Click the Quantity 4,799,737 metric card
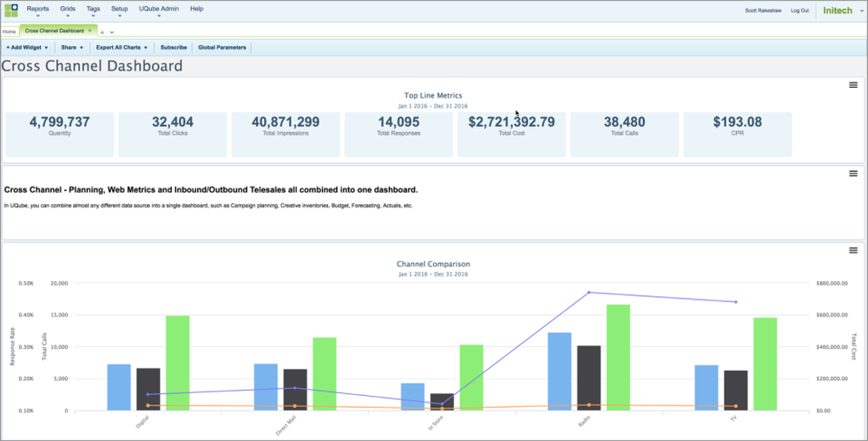 pyautogui.click(x=60, y=135)
